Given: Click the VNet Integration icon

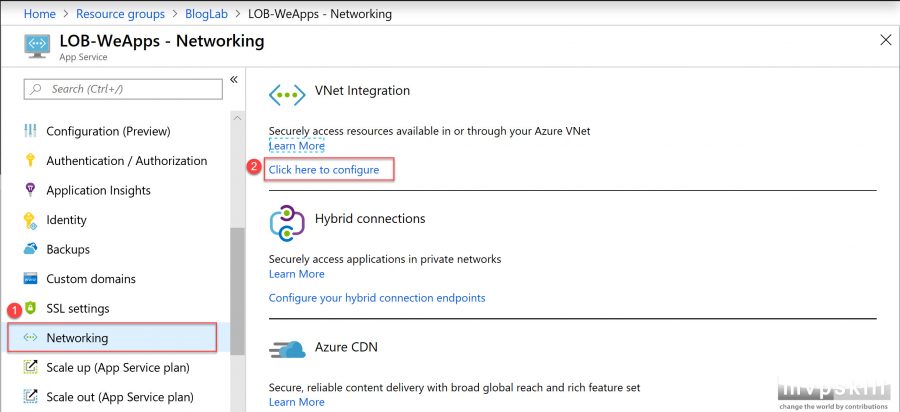Looking at the screenshot, I should (x=287, y=94).
